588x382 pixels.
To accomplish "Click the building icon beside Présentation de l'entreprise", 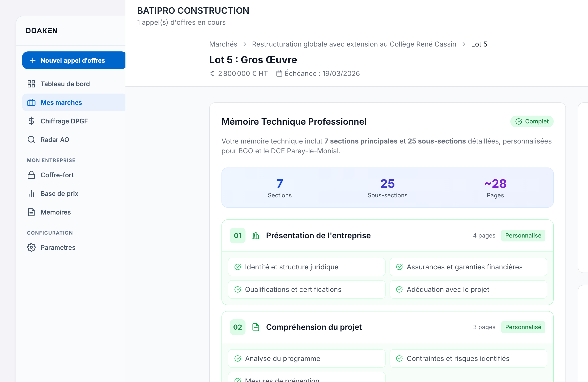I will click(256, 235).
